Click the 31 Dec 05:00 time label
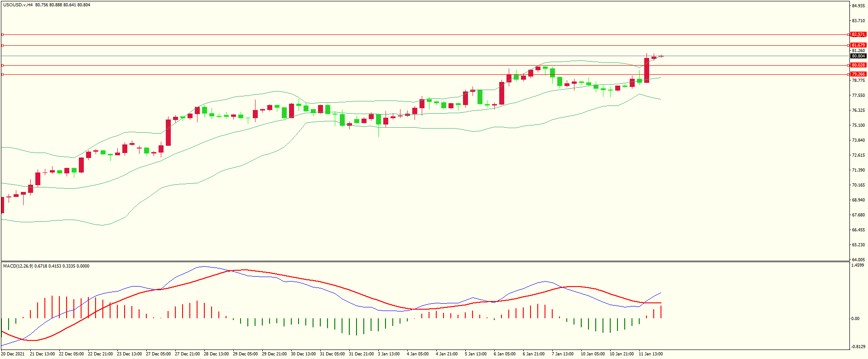Image resolution: width=868 pixels, height=359 pixels. tap(332, 354)
